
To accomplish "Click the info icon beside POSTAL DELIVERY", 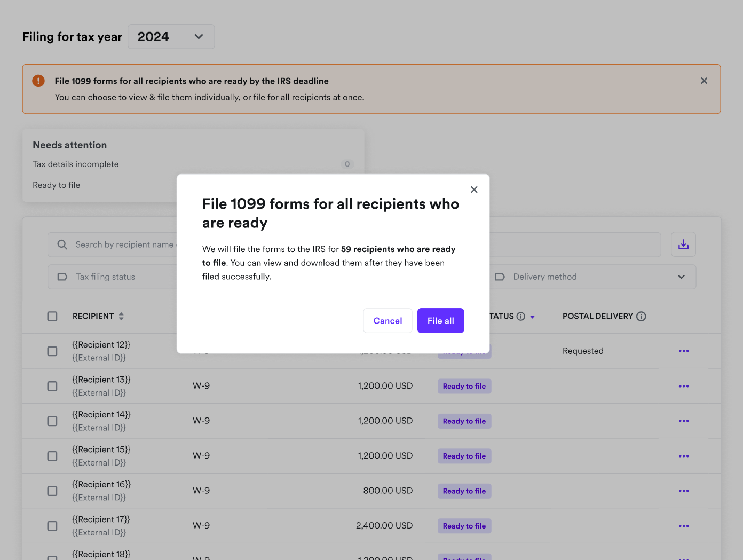I will coord(641,316).
